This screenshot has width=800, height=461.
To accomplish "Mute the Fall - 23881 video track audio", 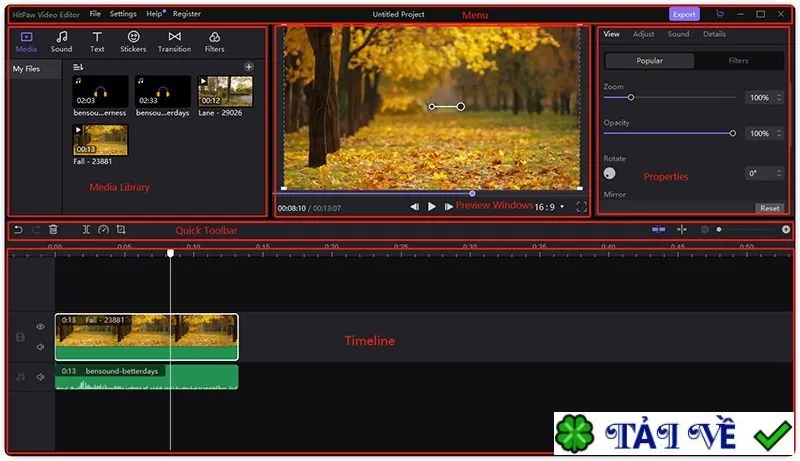I will (40, 347).
